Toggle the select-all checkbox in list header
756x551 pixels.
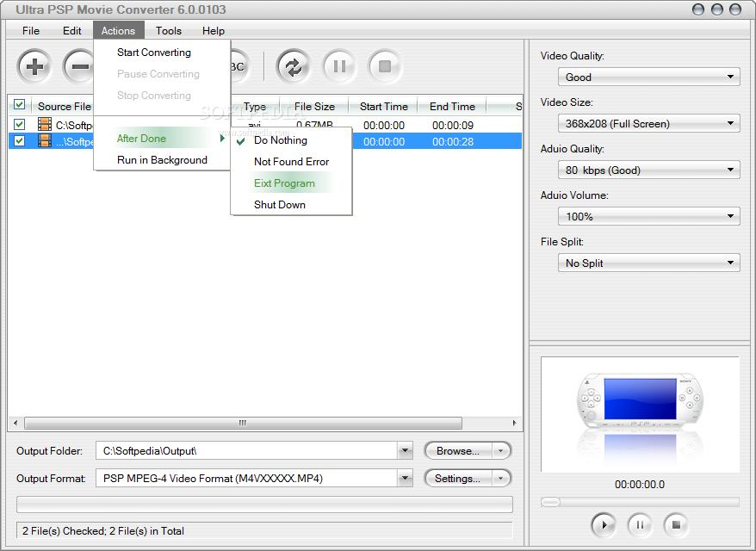(x=19, y=105)
